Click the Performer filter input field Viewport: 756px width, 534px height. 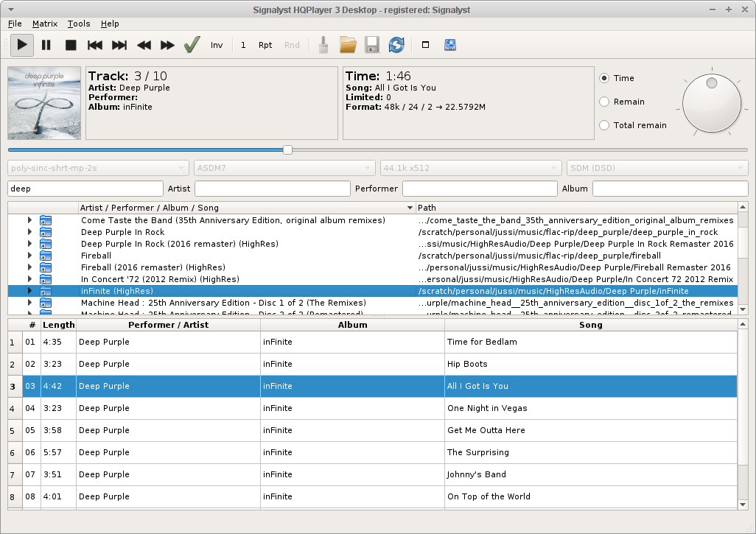click(480, 189)
